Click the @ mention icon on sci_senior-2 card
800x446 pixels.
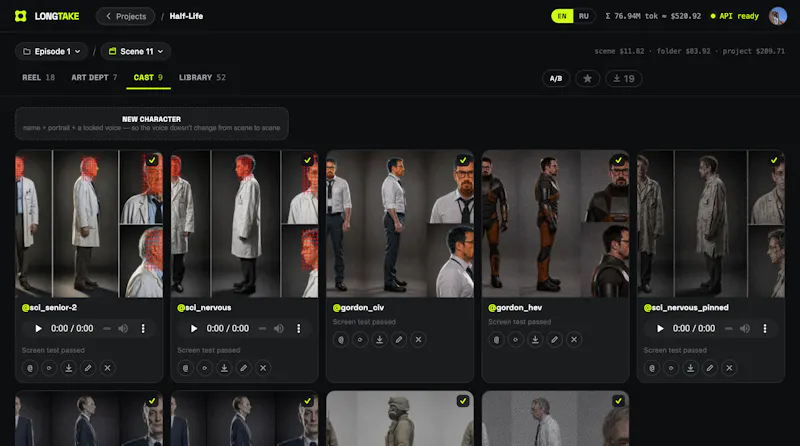coord(30,368)
